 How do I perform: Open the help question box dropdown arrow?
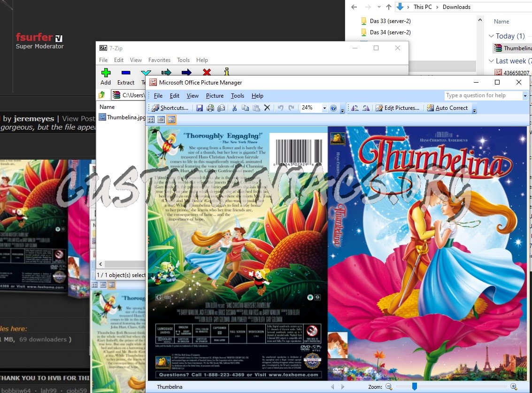[525, 96]
